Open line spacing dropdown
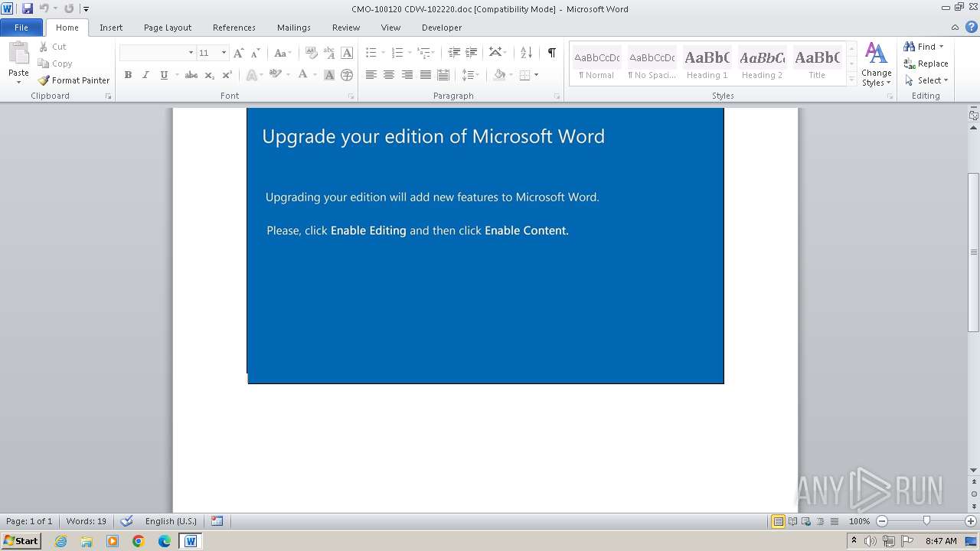Image resolution: width=980 pixels, height=551 pixels. [470, 75]
